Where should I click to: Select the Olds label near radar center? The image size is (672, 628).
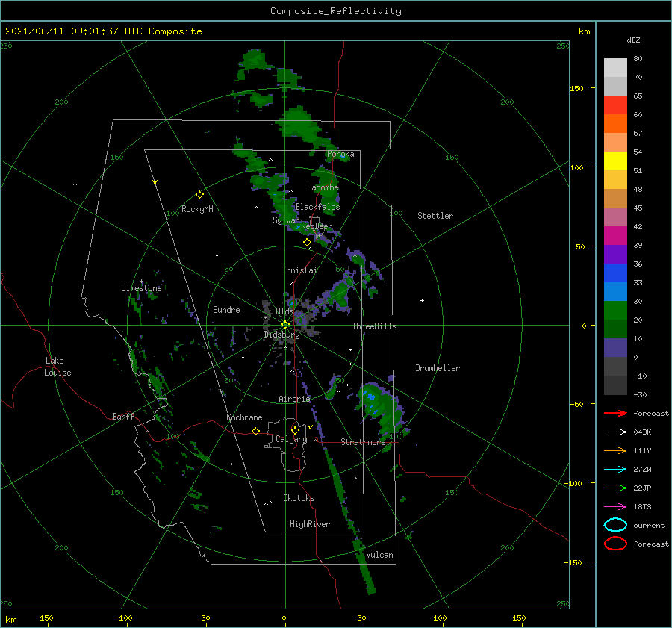[284, 311]
